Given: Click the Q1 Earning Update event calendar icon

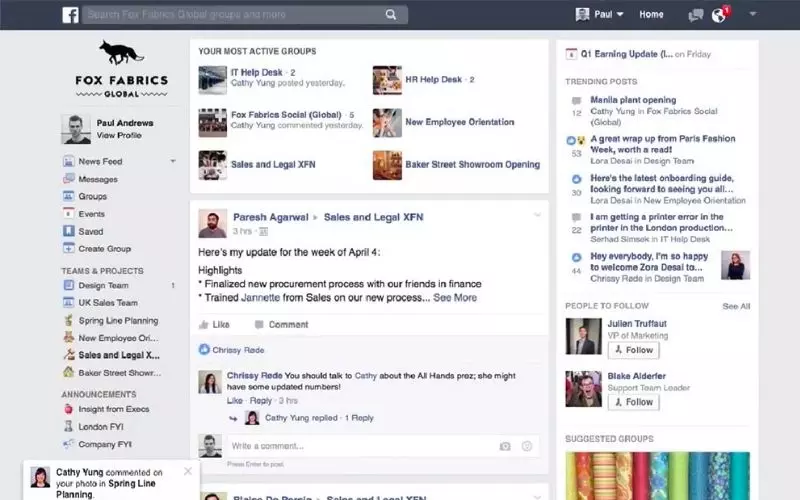Looking at the screenshot, I should coord(571,54).
